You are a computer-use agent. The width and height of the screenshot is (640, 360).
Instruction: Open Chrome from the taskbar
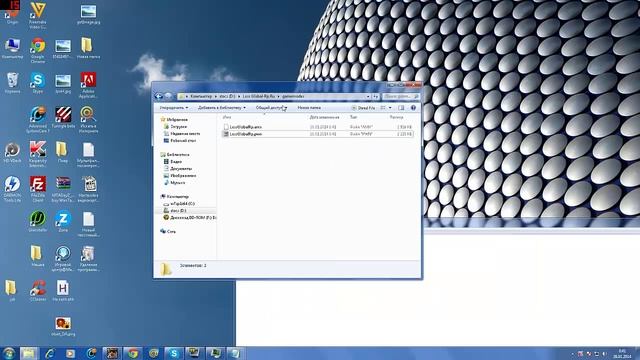(x=133, y=353)
